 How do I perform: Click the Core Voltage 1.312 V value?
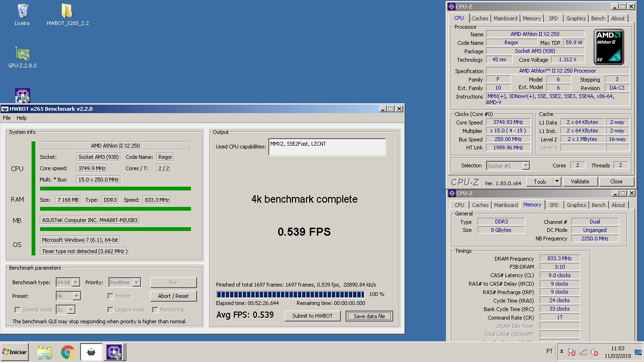tap(567, 60)
